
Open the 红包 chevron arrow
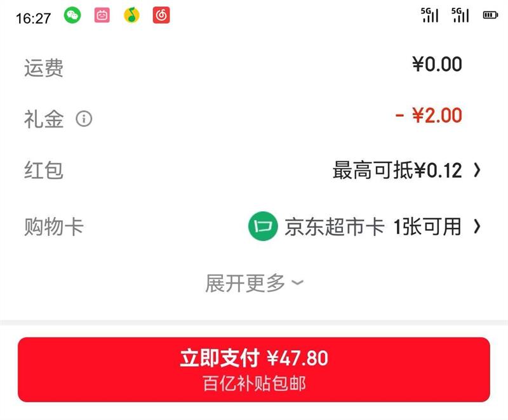click(477, 170)
